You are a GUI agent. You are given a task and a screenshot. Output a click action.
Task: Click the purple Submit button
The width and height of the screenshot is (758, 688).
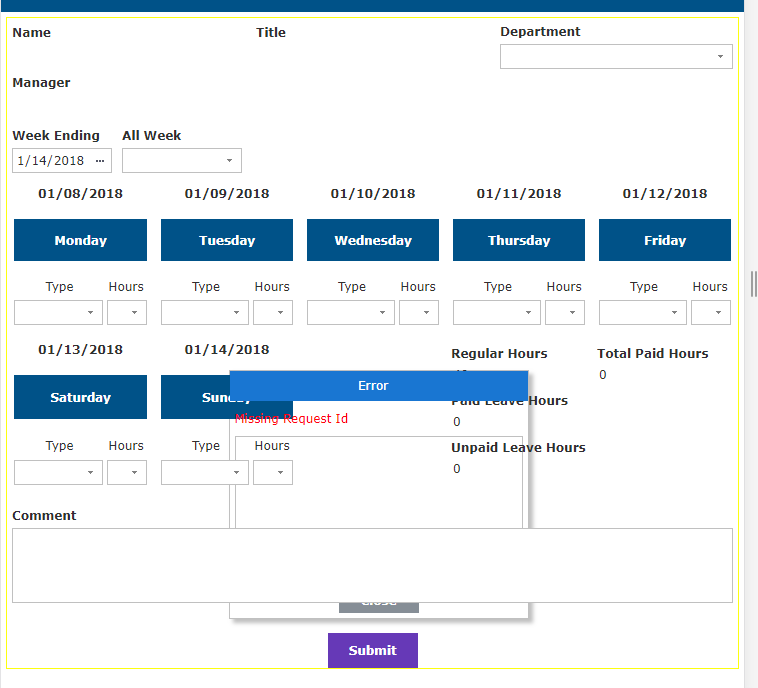click(x=373, y=650)
